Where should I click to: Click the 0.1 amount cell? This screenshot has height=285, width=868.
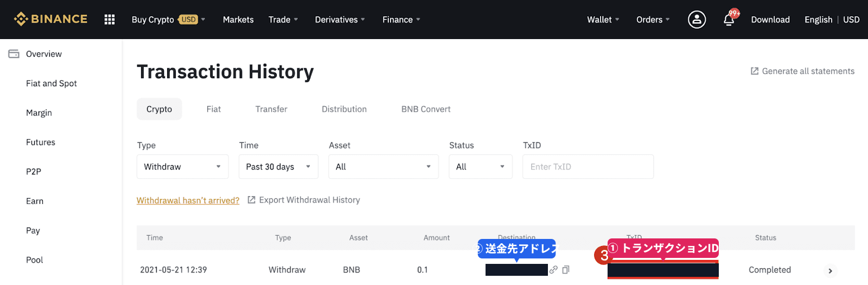[x=423, y=270]
